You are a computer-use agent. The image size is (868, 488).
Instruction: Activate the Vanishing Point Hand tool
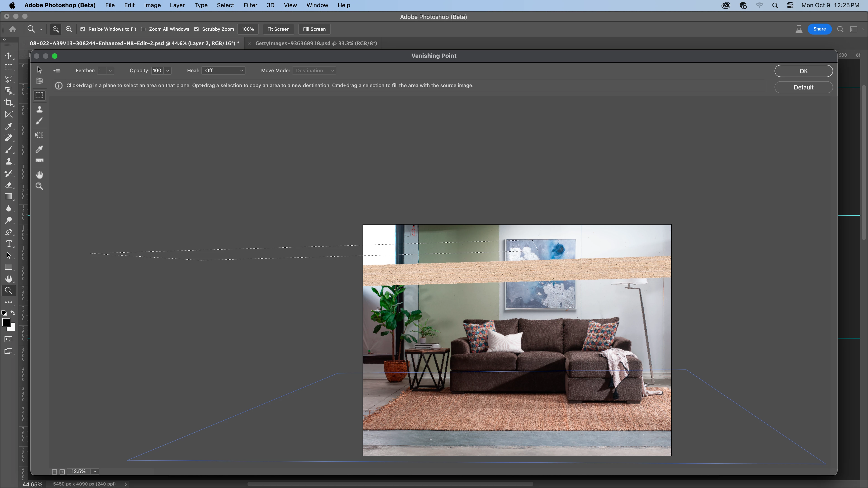[39, 175]
